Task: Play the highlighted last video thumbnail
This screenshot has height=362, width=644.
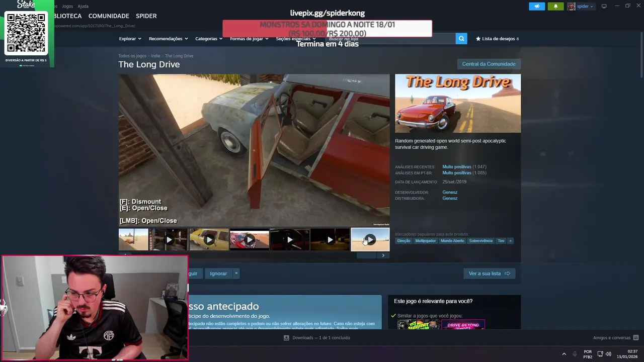Action: 370,239
